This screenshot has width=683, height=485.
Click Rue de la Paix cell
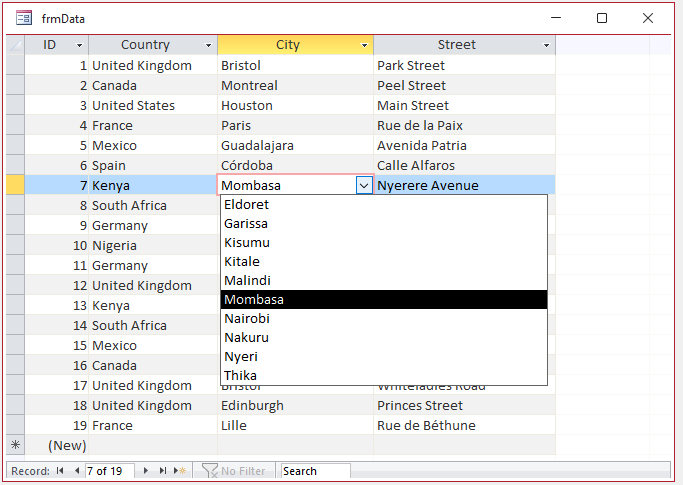(464, 125)
